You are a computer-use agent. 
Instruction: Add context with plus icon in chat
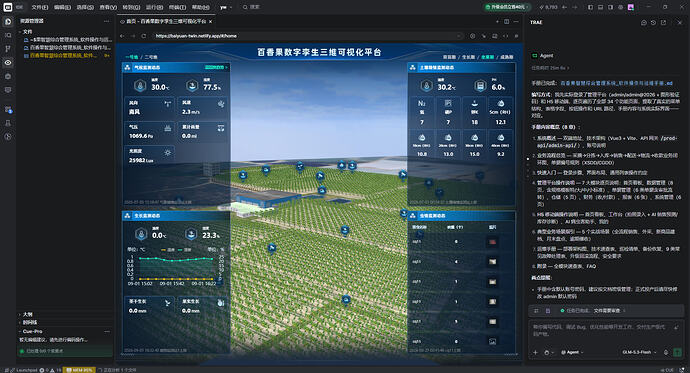pyautogui.click(x=536, y=352)
